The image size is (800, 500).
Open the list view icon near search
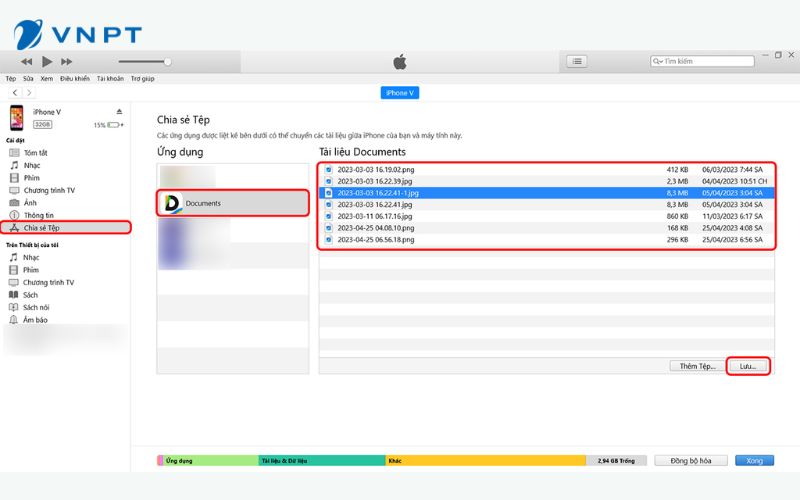coord(577,61)
